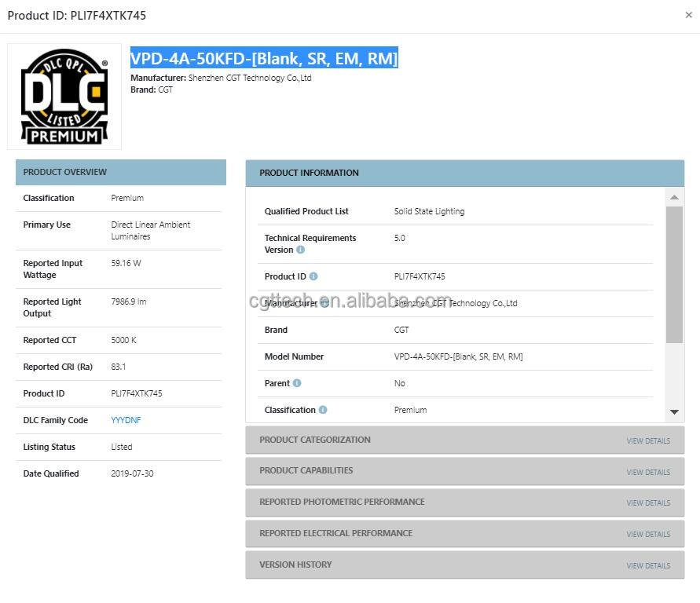Screen dimensions: 700x603
Task: View details for Reported Electrical Performance
Action: tap(648, 535)
